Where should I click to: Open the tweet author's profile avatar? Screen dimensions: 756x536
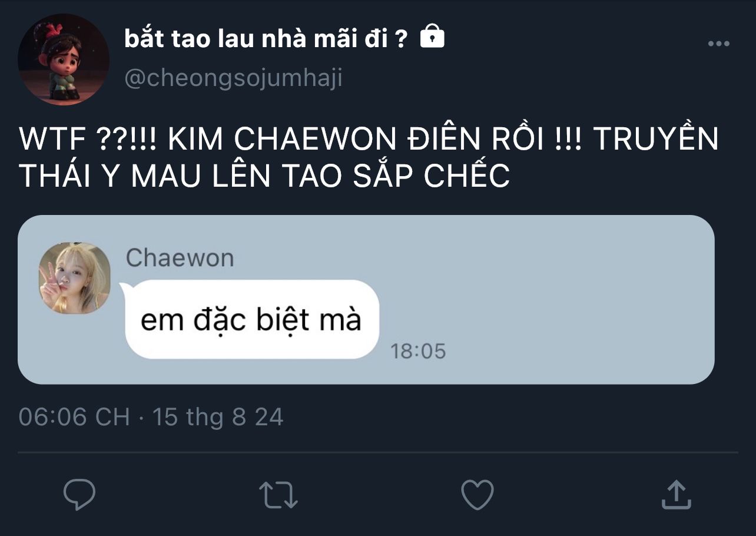[64, 59]
